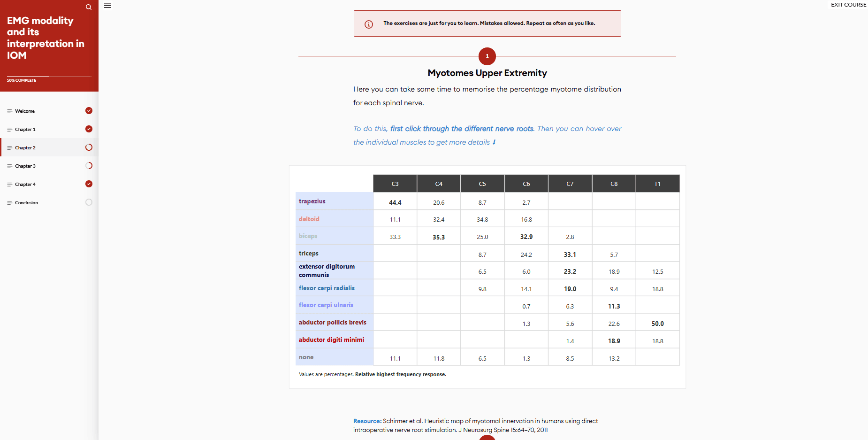Click the abductor pollicis brevis row label
Image resolution: width=868 pixels, height=440 pixels.
pyautogui.click(x=332, y=323)
